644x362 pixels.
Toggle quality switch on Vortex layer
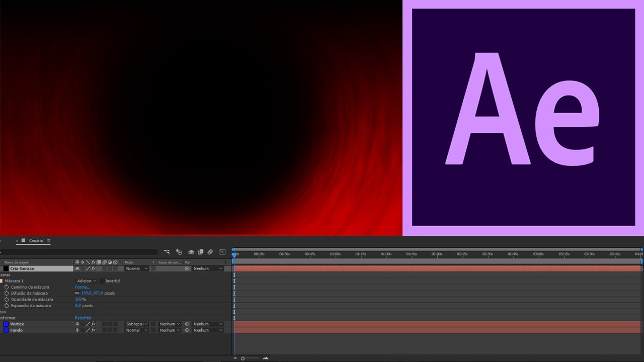(x=88, y=324)
